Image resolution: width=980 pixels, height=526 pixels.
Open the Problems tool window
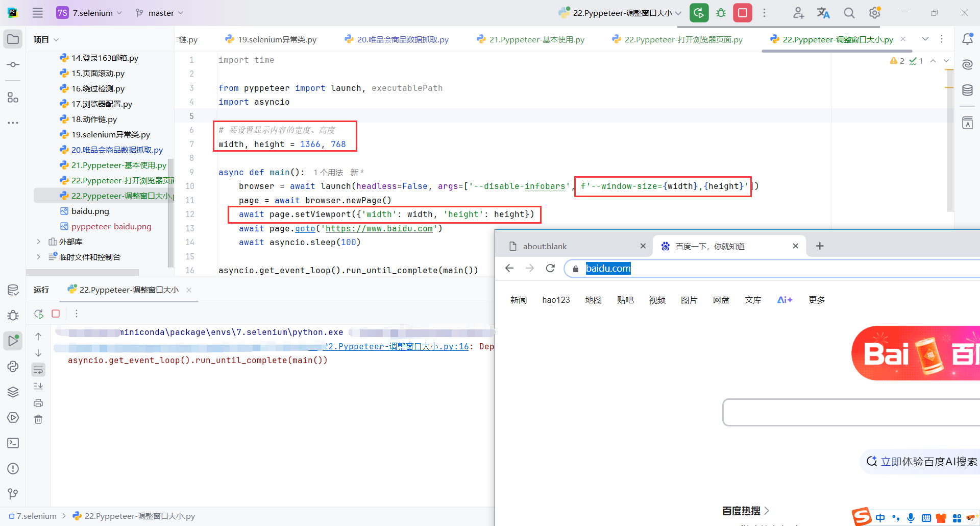coord(13,468)
